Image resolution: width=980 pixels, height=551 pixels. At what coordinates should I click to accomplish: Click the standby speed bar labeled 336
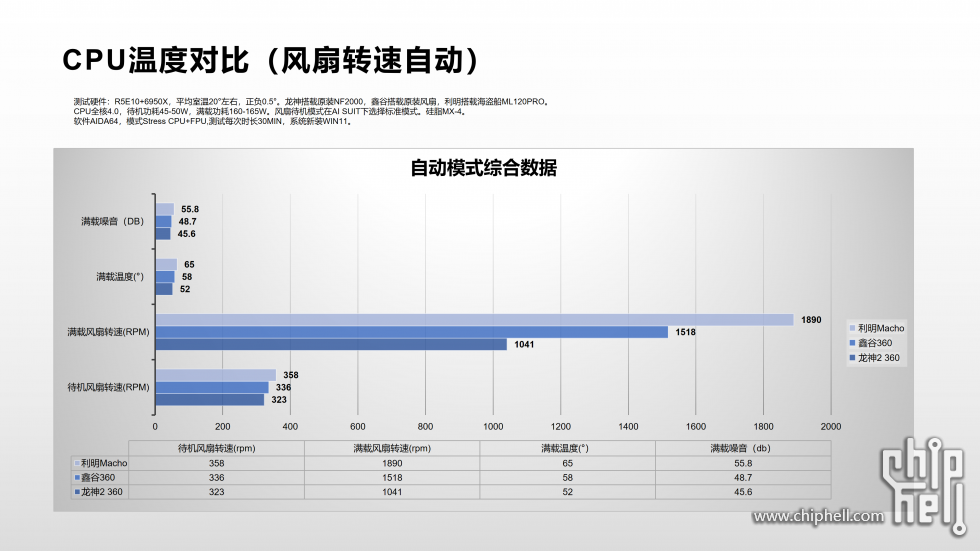click(212, 387)
